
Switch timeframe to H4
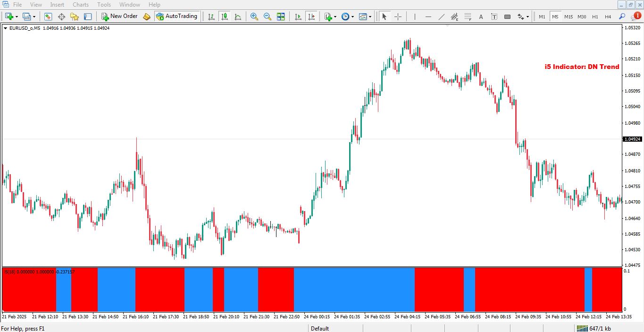608,17
